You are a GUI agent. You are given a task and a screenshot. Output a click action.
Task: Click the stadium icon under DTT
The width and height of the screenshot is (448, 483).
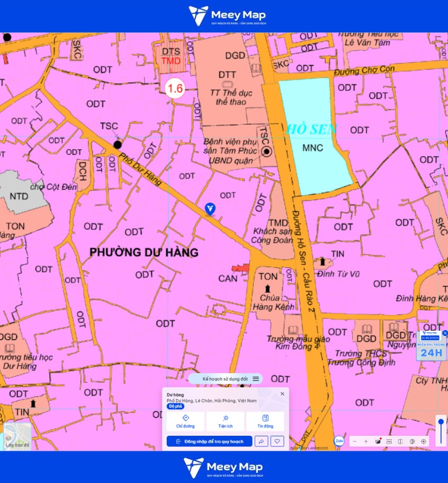[227, 84]
